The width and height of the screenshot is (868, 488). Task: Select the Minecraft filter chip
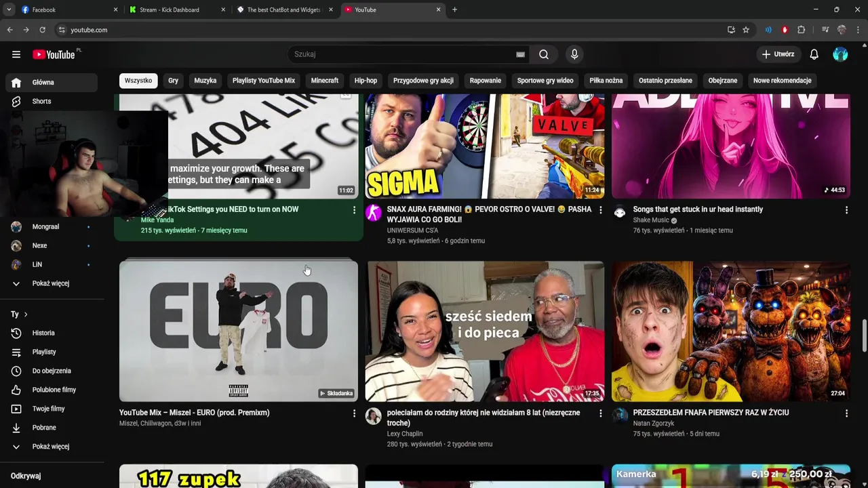(x=325, y=81)
